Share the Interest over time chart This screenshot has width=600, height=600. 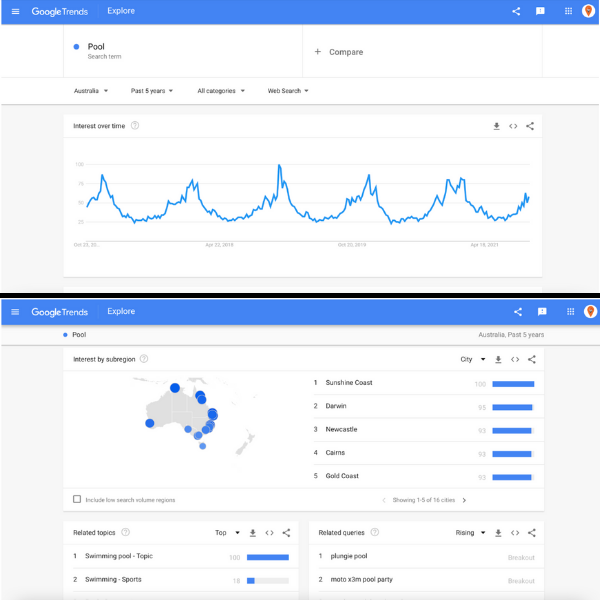(x=530, y=126)
